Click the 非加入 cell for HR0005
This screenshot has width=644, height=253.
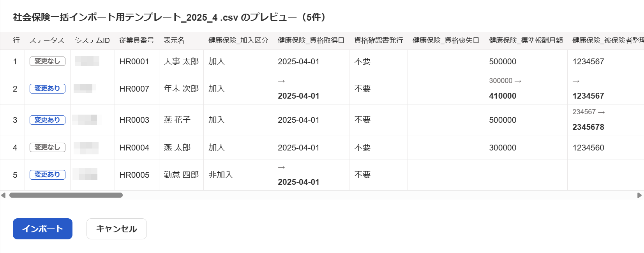tap(221, 175)
